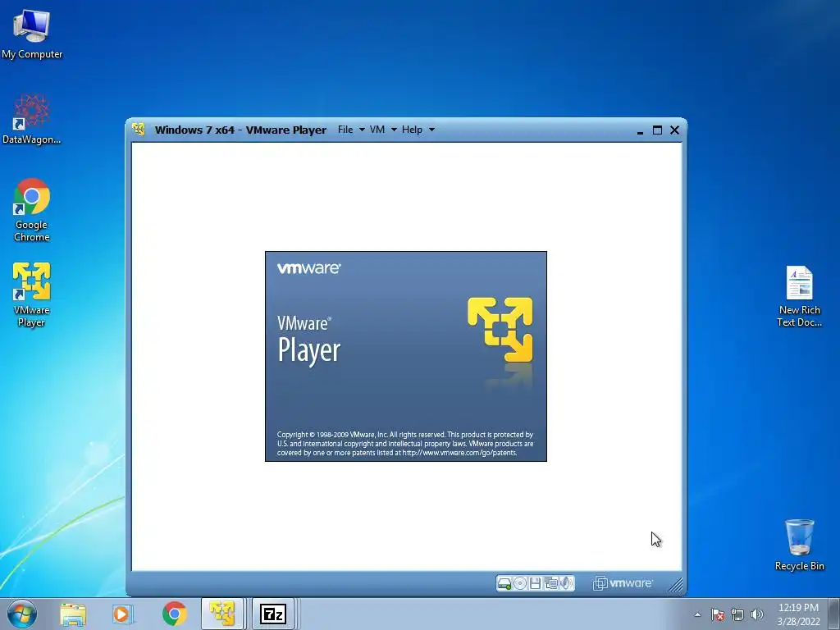Click the VMware logo in the status bar
Screen dimensions: 840x630
tap(623, 583)
